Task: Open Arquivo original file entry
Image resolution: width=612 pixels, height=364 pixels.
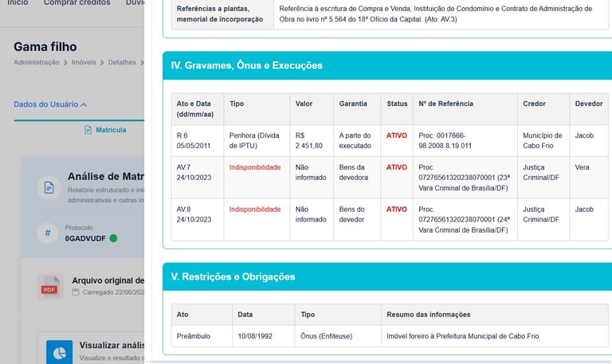Action: (108, 280)
